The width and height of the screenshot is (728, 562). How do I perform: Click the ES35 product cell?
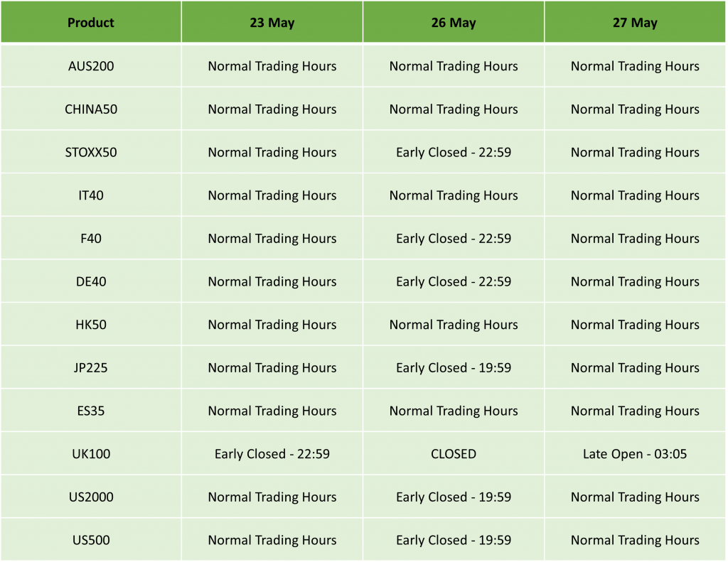click(91, 411)
